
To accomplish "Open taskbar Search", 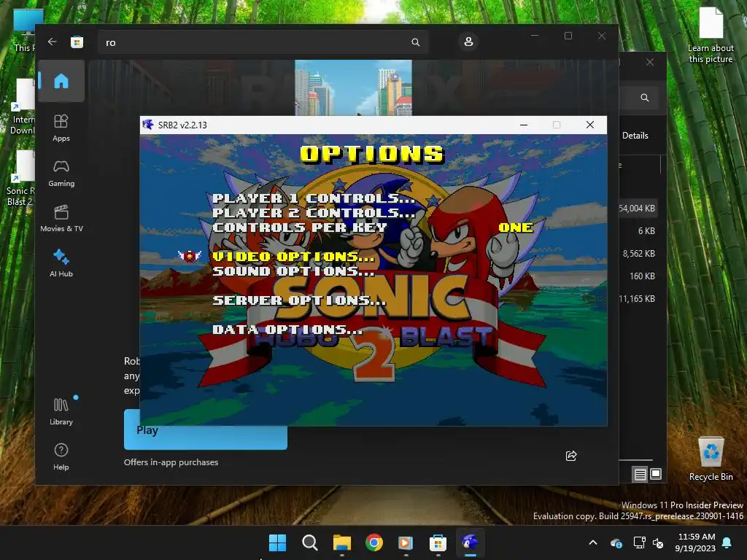I will [309, 542].
